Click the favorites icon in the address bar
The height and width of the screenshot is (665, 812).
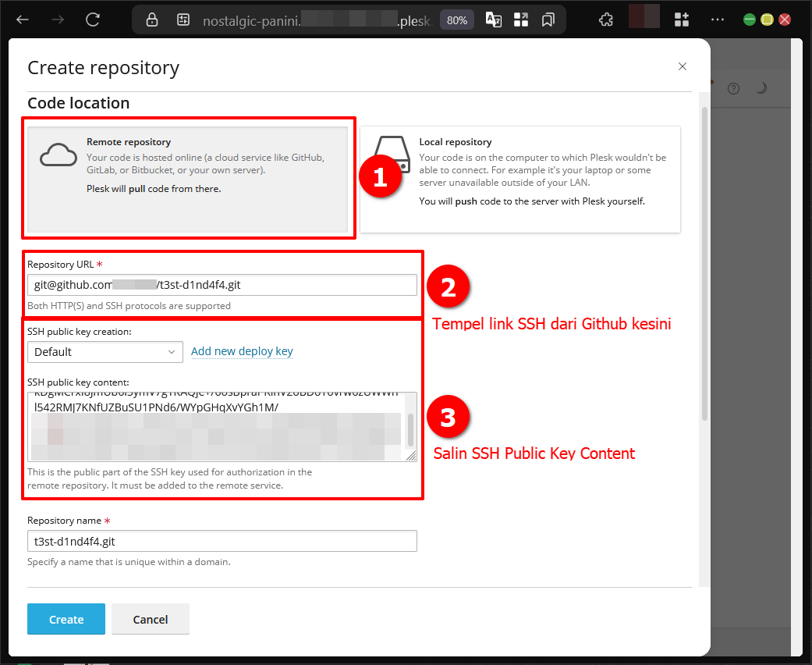tap(548, 20)
